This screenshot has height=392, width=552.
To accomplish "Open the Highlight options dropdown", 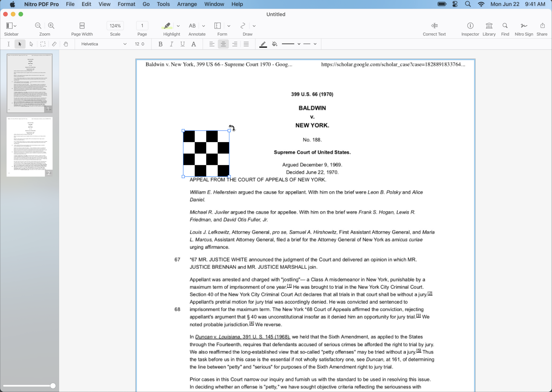I will pos(178,26).
